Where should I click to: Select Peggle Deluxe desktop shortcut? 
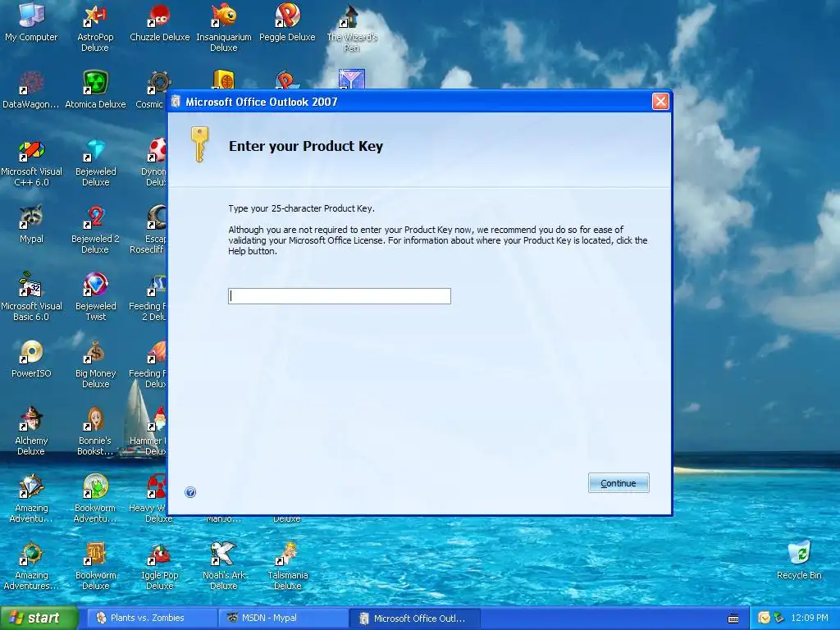point(287,22)
